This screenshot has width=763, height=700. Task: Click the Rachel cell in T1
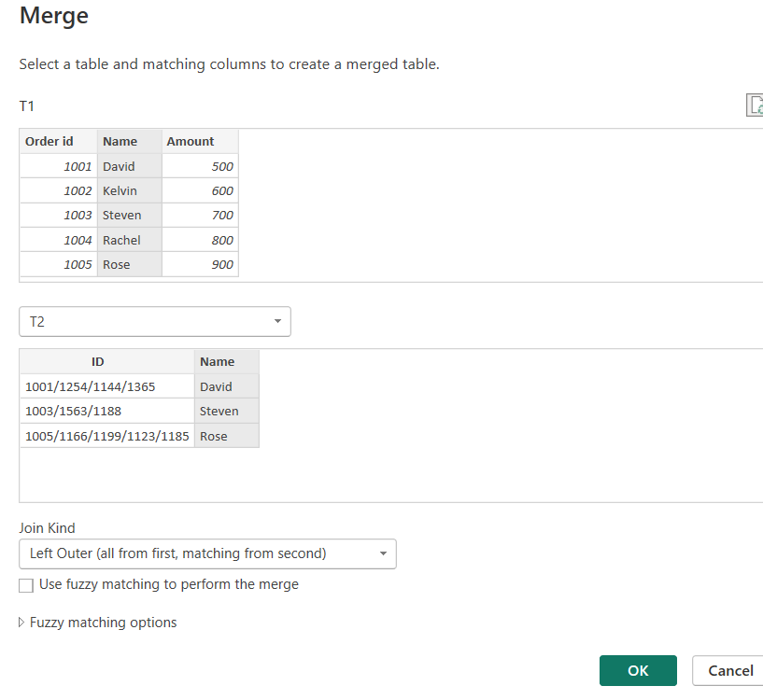pos(130,240)
